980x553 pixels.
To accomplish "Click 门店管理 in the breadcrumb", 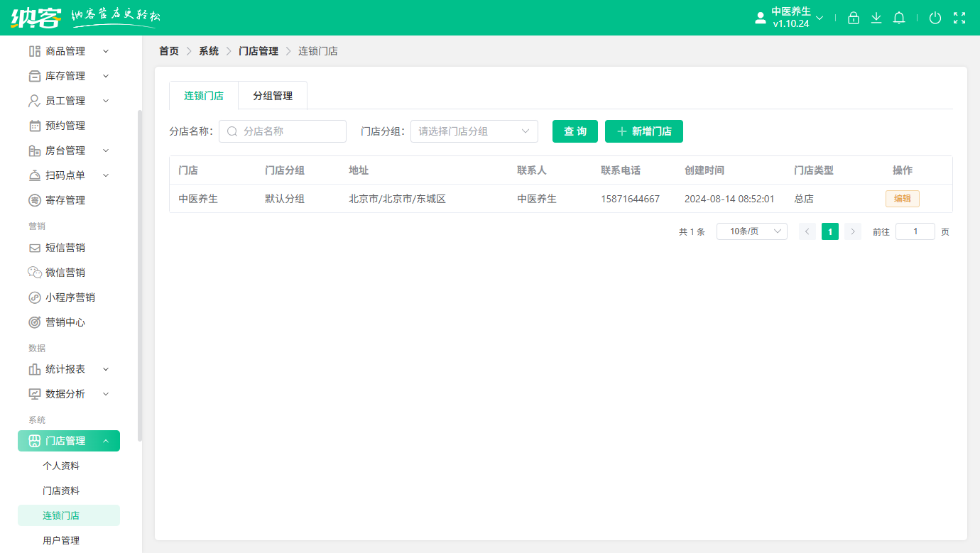I will click(258, 51).
